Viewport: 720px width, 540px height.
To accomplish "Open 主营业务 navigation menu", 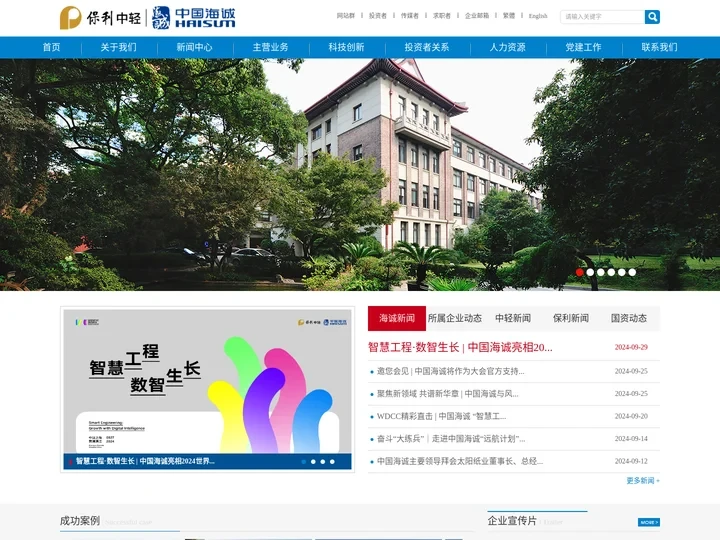I will (x=270, y=47).
